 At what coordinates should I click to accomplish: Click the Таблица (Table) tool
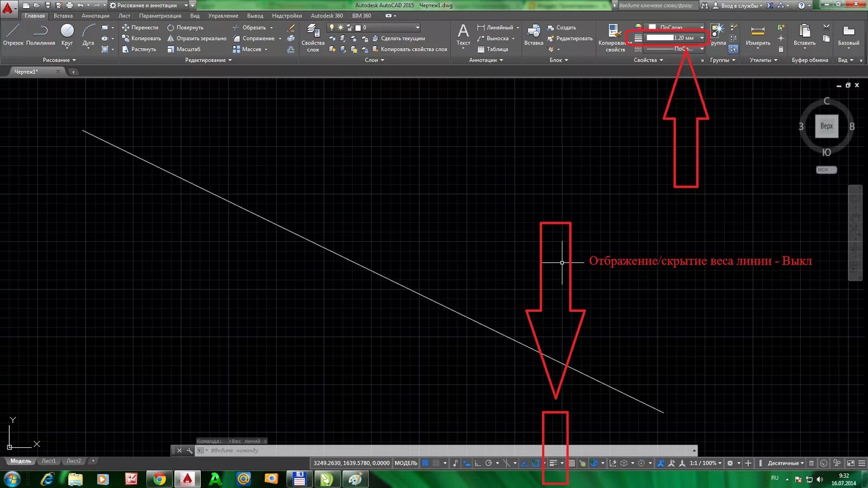(x=493, y=49)
